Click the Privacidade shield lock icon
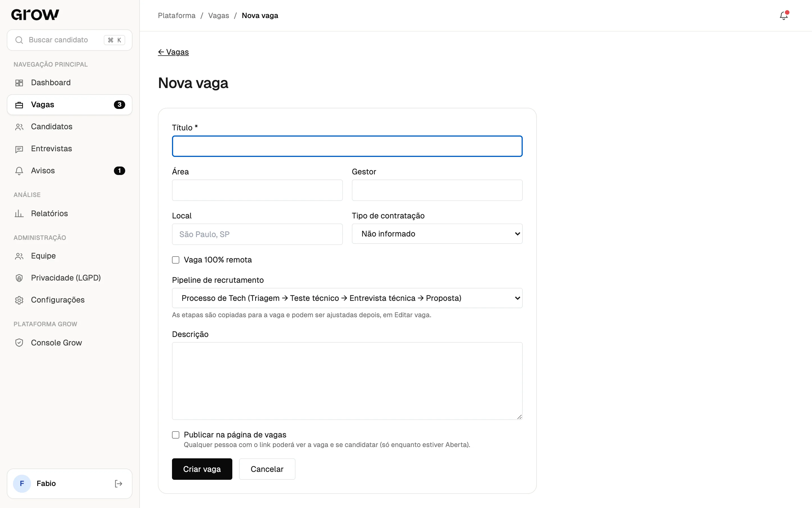812x508 pixels. pyautogui.click(x=19, y=278)
